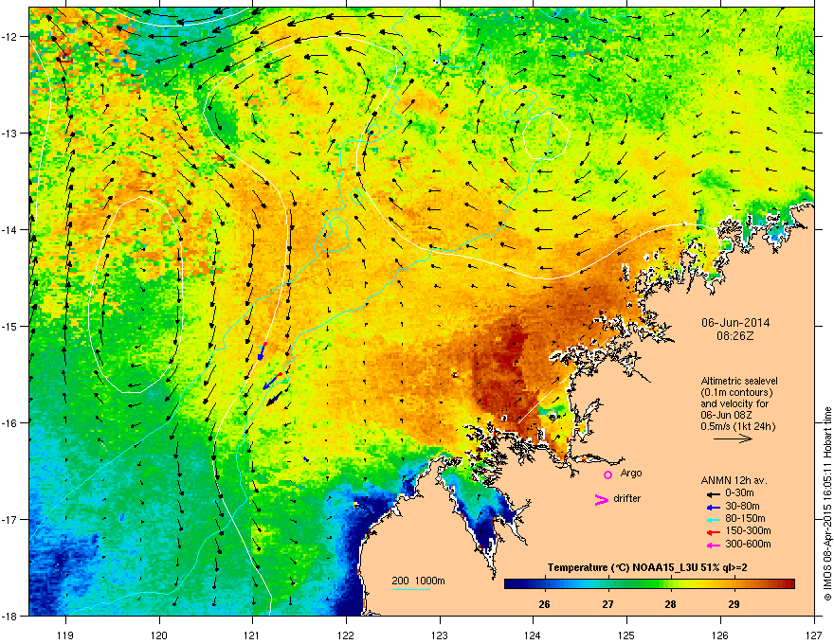Click the longitude label 125
This screenshot has height=644, width=834.
[x=626, y=635]
